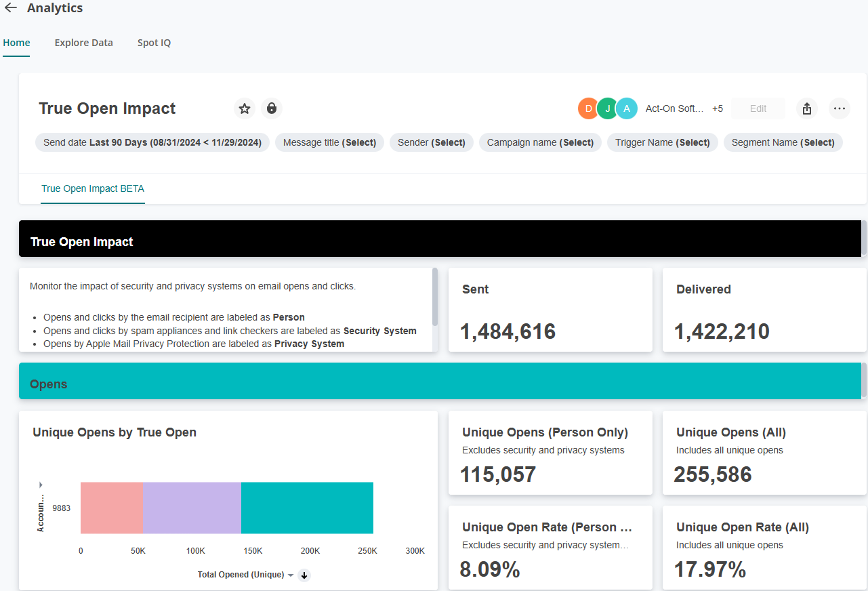Click the bold Security System label
Viewport: 868px width, 591px height.
click(380, 331)
